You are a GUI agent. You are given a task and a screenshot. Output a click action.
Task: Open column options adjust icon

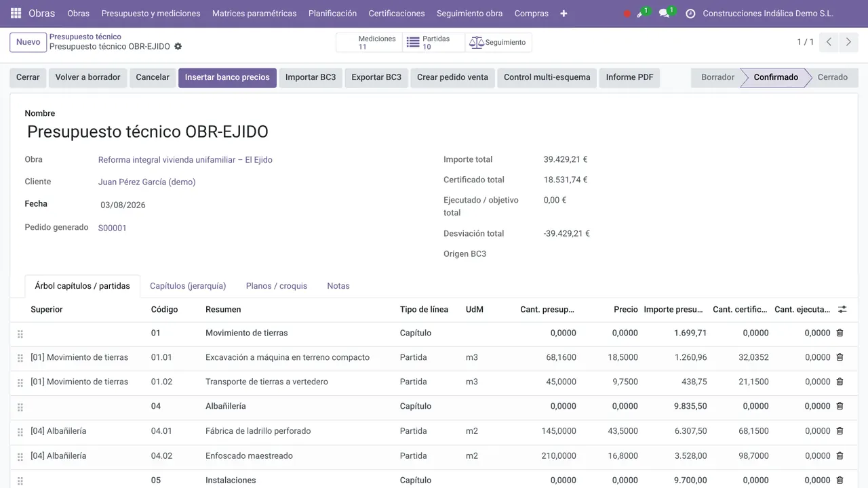842,309
